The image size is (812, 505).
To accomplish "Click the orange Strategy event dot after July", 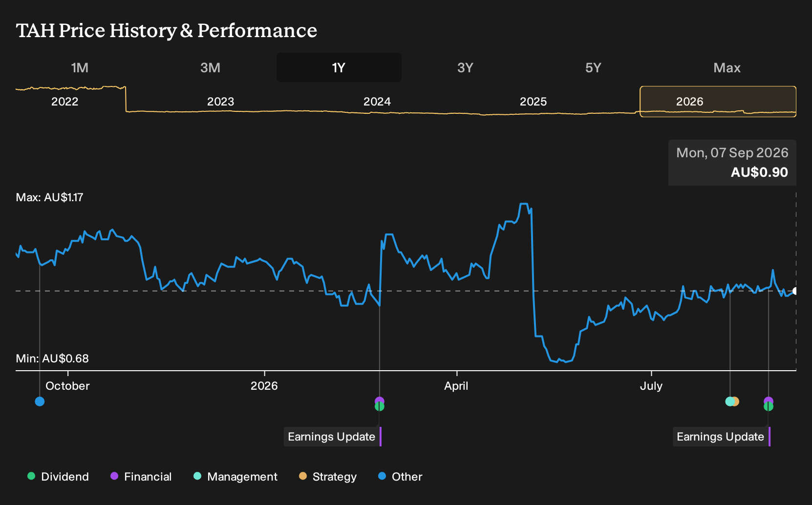I will tap(736, 401).
